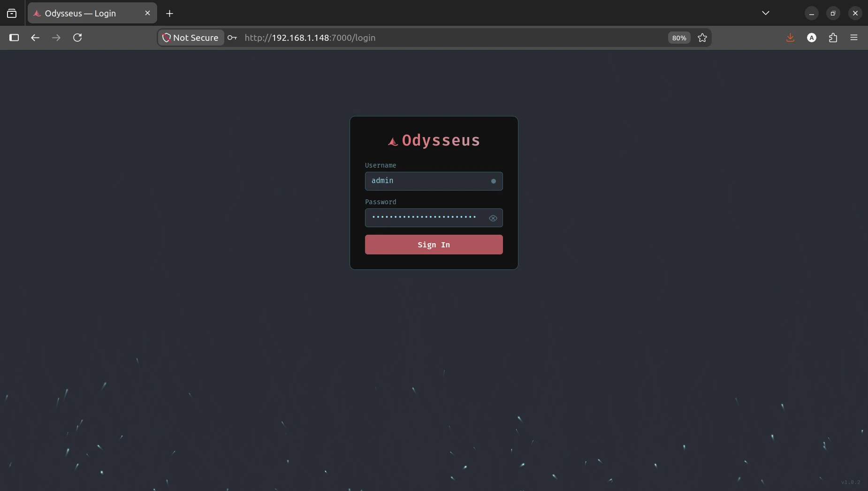Image resolution: width=868 pixels, height=491 pixels.
Task: Click the Username label text
Action: click(x=381, y=165)
